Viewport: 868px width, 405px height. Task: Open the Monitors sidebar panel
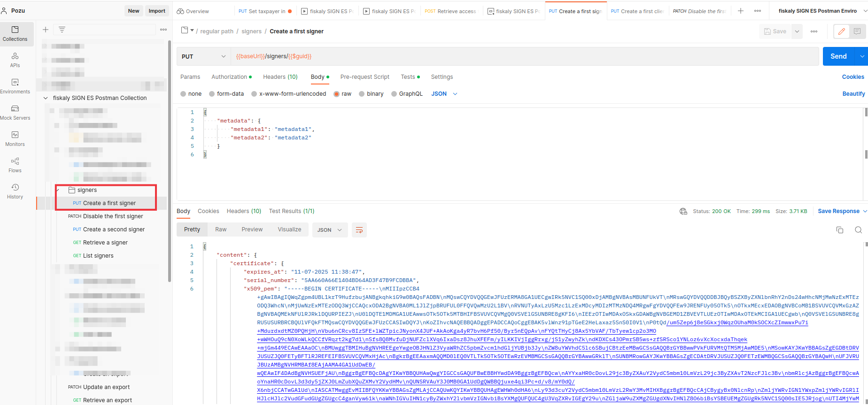pyautogui.click(x=15, y=139)
